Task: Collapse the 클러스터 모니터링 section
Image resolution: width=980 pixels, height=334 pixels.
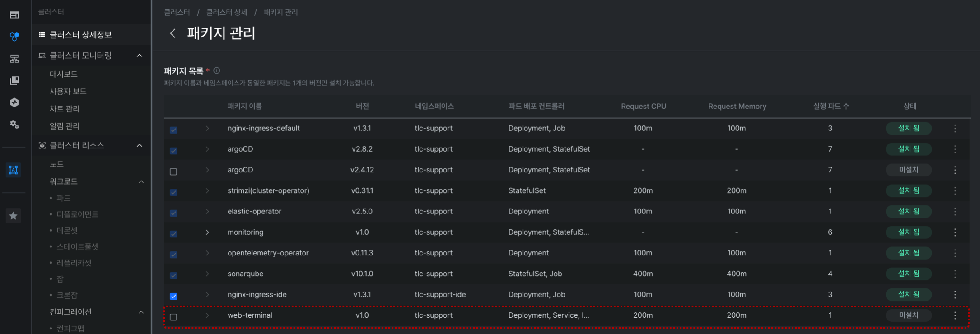Action: [x=140, y=56]
